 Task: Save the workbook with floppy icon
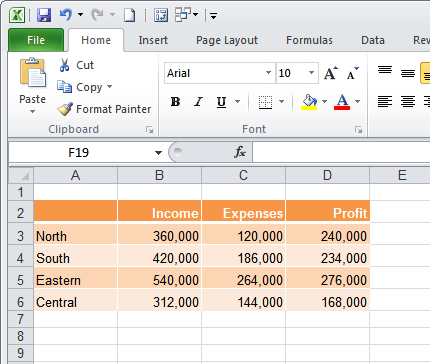(x=44, y=15)
